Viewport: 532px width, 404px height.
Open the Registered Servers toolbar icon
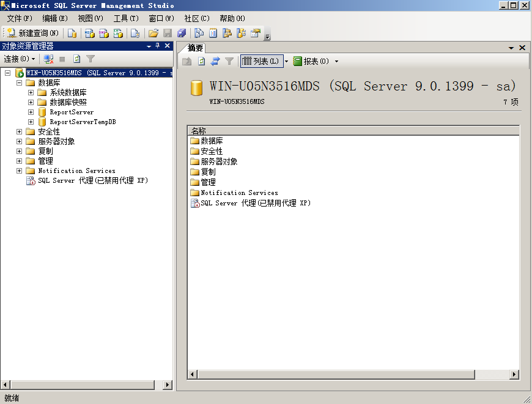199,33
